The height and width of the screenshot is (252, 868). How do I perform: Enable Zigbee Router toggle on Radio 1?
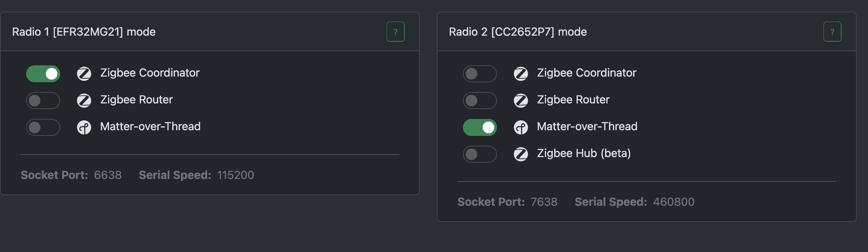[43, 101]
